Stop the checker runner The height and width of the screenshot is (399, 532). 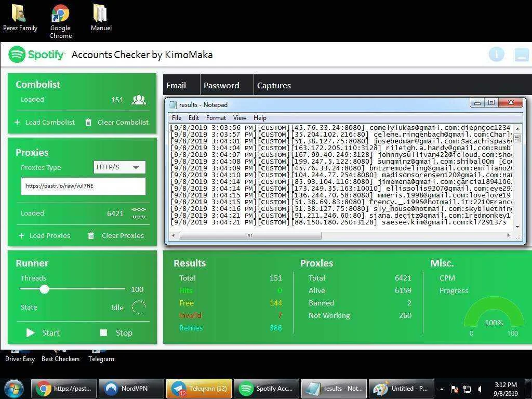click(116, 333)
